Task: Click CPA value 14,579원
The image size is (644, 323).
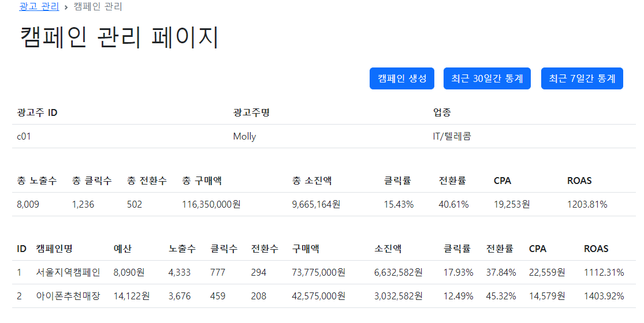Action: pos(547,296)
